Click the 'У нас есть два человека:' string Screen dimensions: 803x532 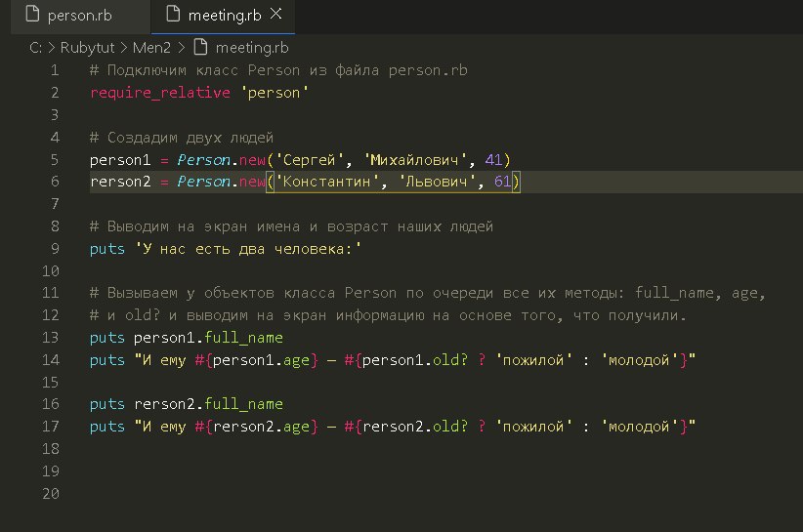(248, 249)
